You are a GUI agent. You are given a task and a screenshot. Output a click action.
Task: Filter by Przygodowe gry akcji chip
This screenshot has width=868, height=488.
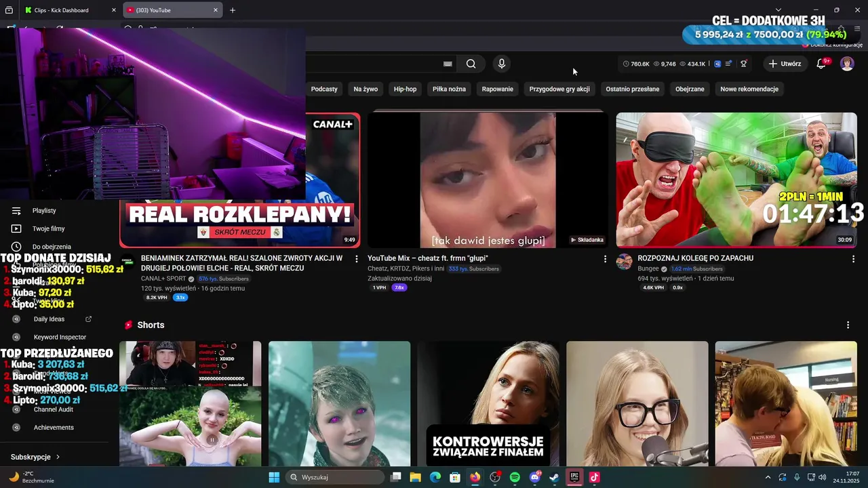pyautogui.click(x=559, y=89)
